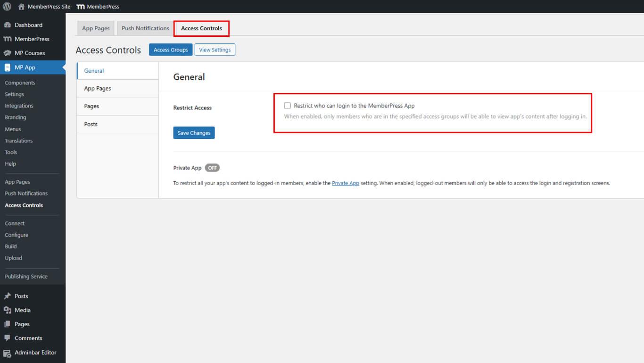Toggle the Private App OFF switch

point(212,168)
